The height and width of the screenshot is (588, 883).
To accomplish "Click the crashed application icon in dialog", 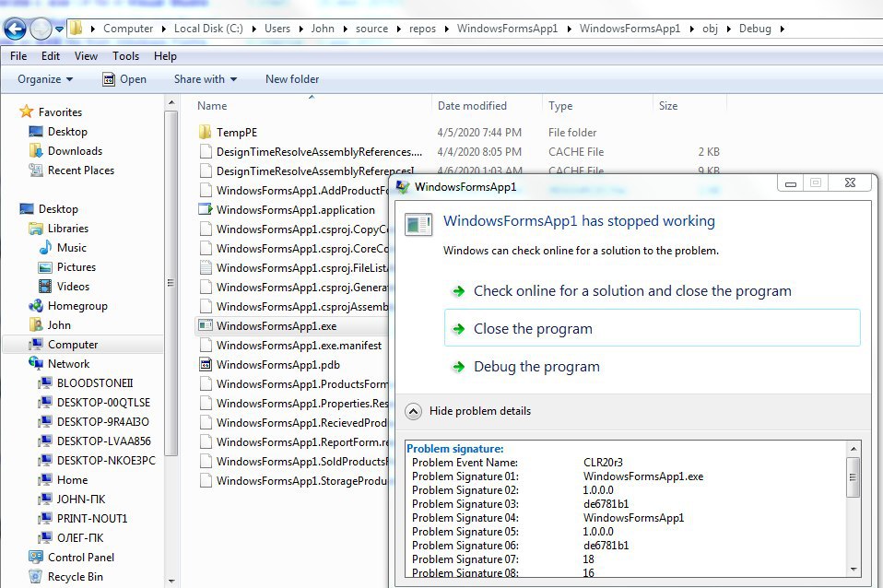I will (x=418, y=224).
